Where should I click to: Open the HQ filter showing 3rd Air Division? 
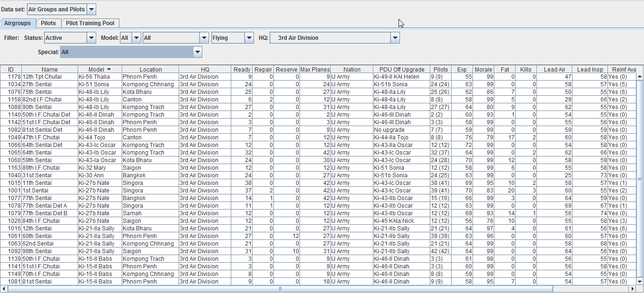click(x=394, y=37)
